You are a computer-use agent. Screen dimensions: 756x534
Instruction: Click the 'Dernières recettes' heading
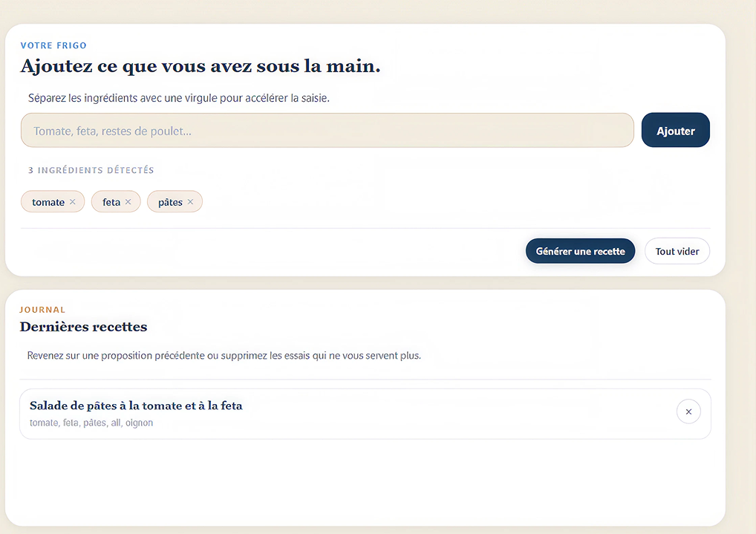point(83,327)
